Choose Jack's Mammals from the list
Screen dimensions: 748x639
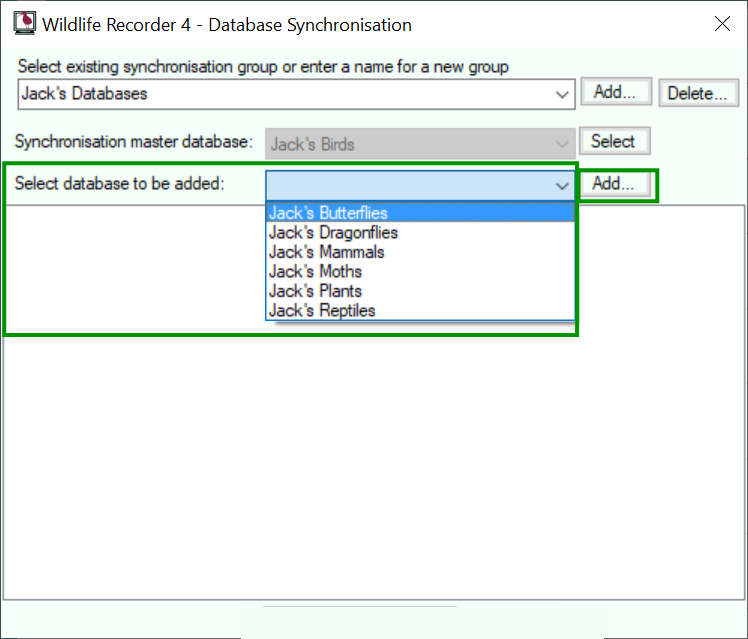(x=420, y=252)
